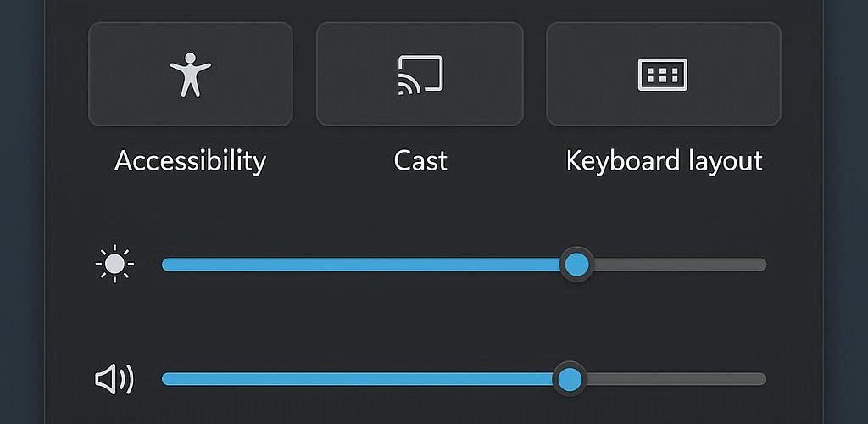This screenshot has height=424, width=868.
Task: Click the Accessibility person icon
Action: pos(191,75)
